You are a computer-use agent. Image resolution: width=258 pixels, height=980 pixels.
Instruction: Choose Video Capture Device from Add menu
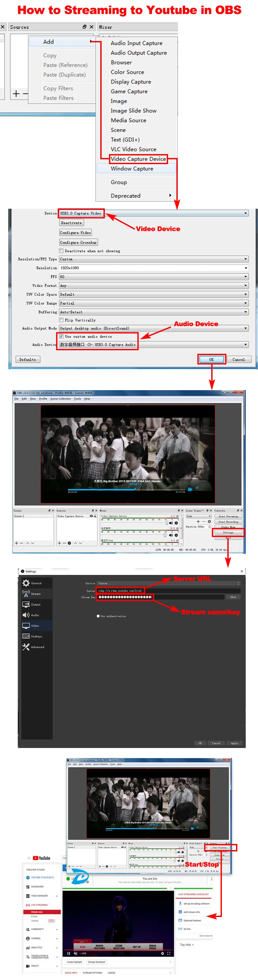coord(138,159)
